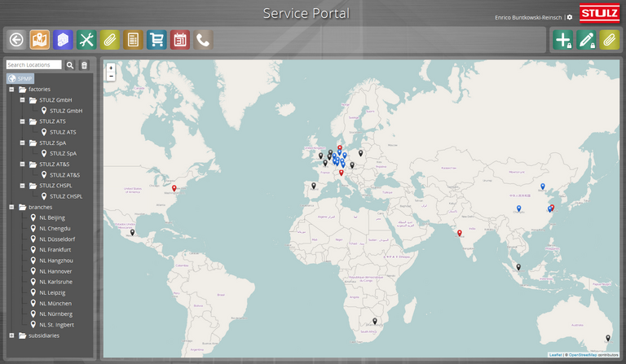Collapse the STULZ ATS folder
The image size is (626, 364).
click(x=22, y=121)
